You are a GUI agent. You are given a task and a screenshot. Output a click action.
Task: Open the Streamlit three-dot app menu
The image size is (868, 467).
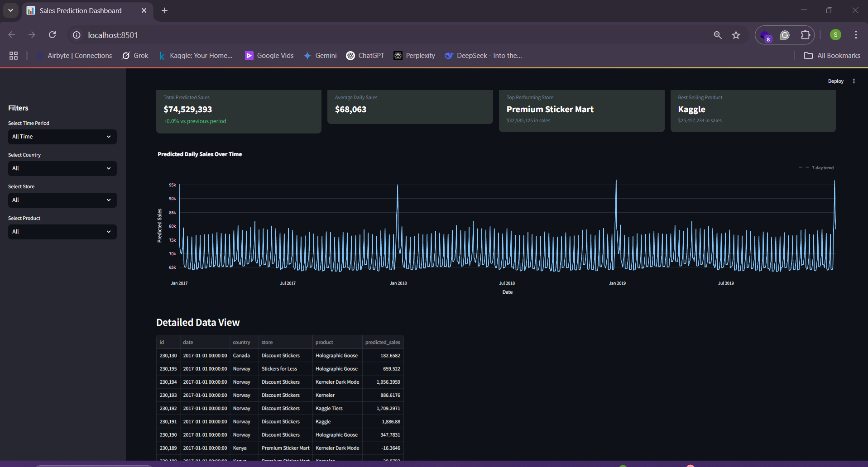[x=854, y=81]
